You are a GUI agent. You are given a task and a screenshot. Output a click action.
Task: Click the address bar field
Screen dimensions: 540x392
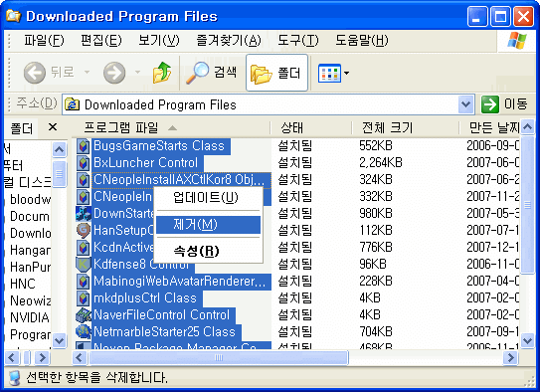tap(269, 104)
